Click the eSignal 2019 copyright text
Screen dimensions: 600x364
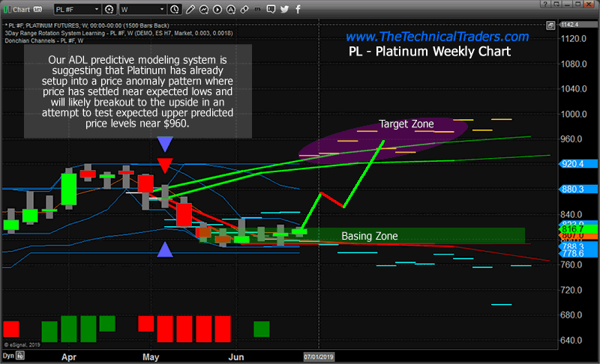click(x=22, y=345)
